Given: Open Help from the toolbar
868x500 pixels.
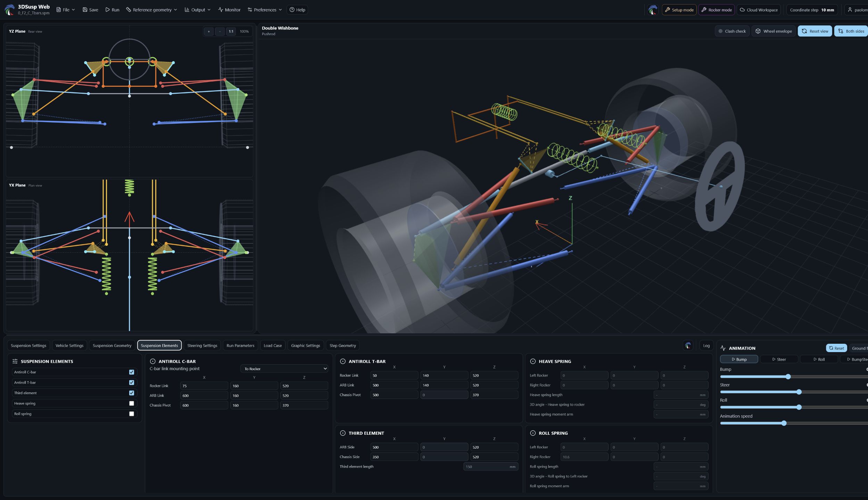Looking at the screenshot, I should coord(297,10).
